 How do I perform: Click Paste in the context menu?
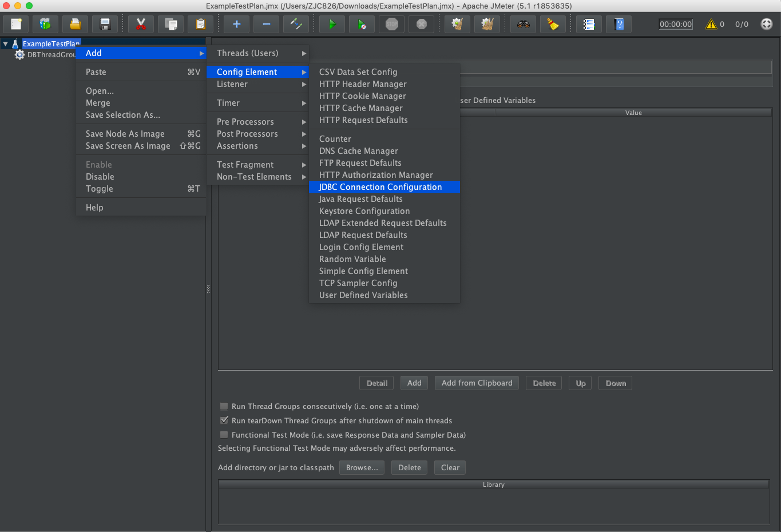pyautogui.click(x=141, y=72)
